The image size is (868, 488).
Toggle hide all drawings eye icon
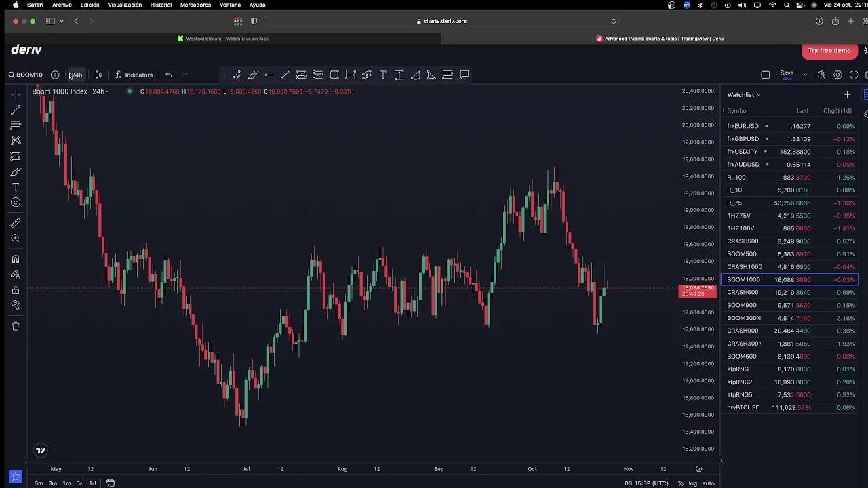[16, 306]
